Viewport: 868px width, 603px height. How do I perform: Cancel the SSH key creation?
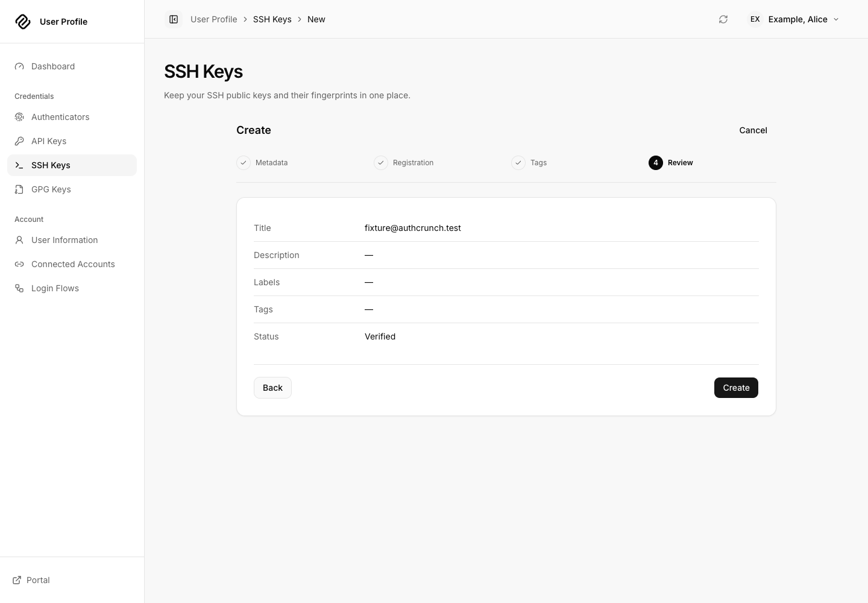pyautogui.click(x=753, y=130)
